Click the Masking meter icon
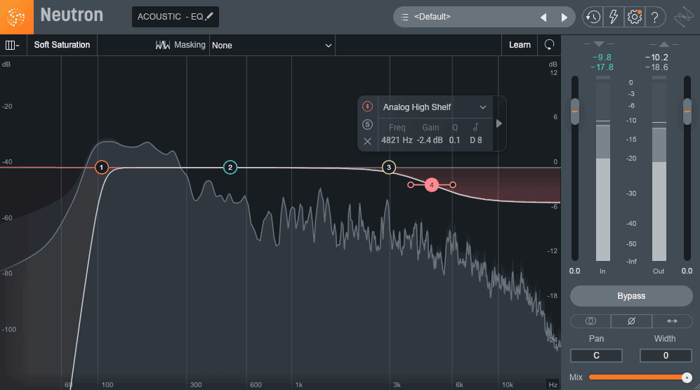 coord(162,45)
